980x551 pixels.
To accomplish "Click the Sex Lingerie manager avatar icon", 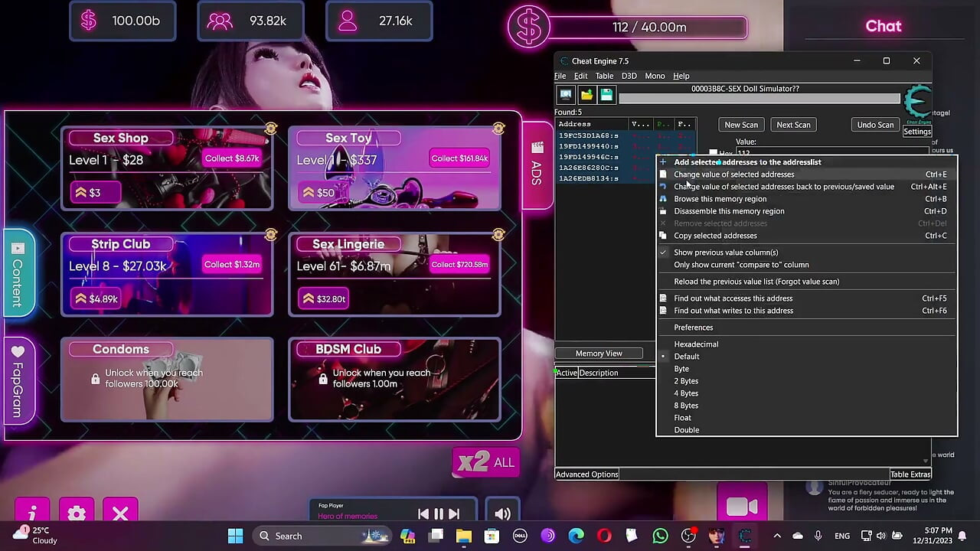I will (498, 234).
